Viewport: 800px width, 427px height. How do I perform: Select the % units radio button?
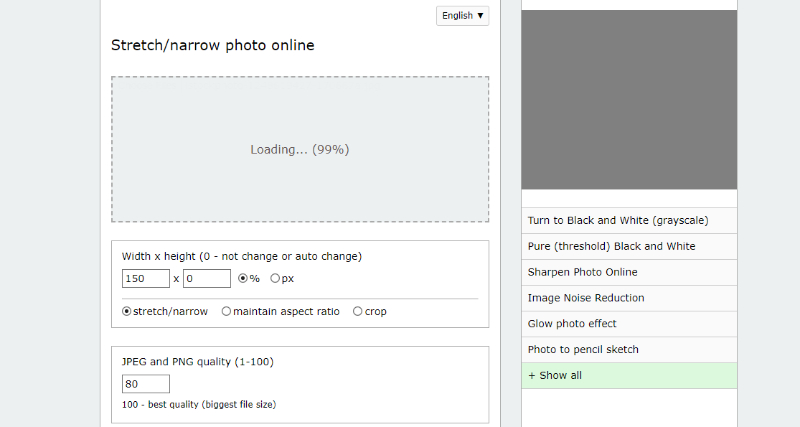point(243,278)
